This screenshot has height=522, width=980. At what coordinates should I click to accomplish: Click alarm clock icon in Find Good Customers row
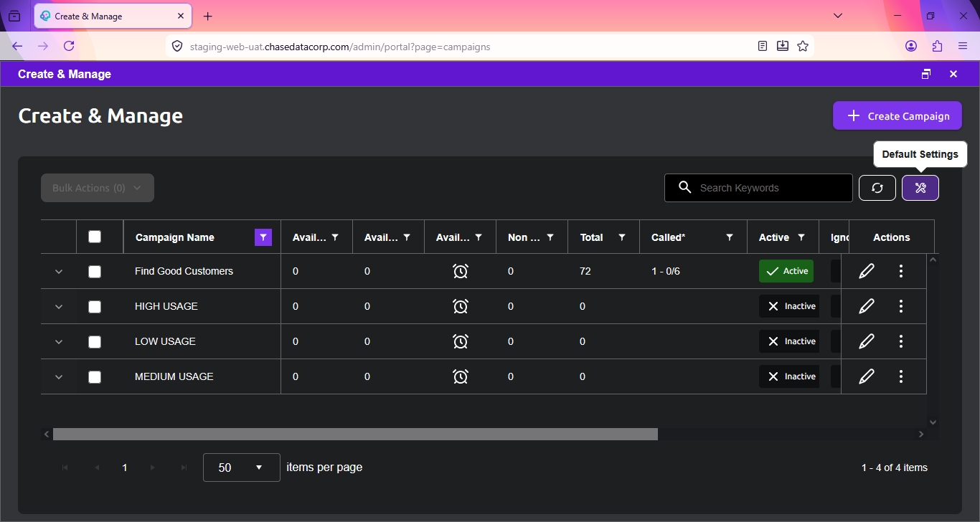click(461, 271)
